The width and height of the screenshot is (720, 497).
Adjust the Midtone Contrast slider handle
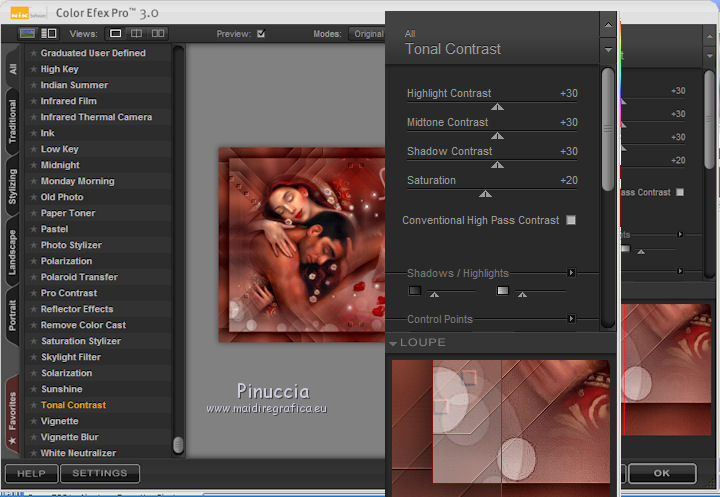[x=497, y=136]
